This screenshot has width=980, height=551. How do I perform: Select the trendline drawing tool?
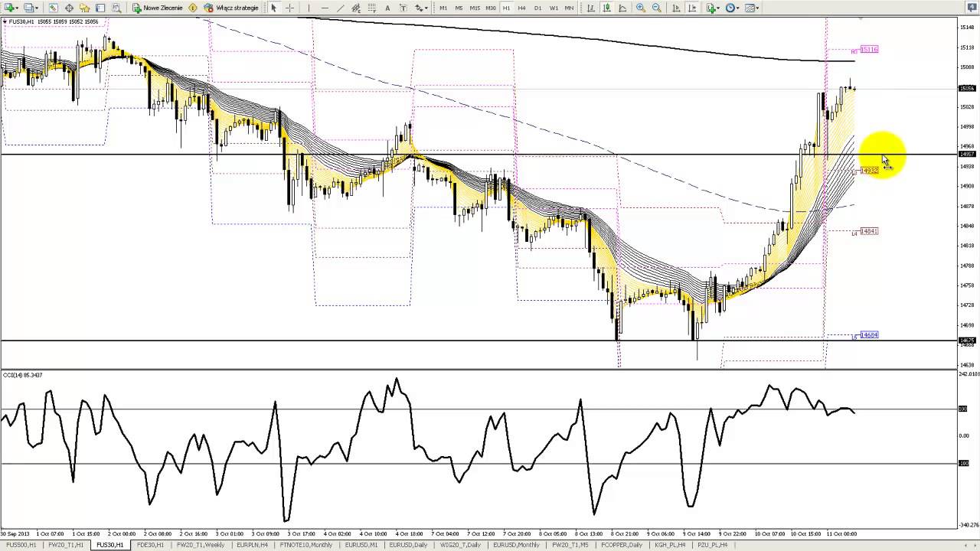click(x=340, y=8)
